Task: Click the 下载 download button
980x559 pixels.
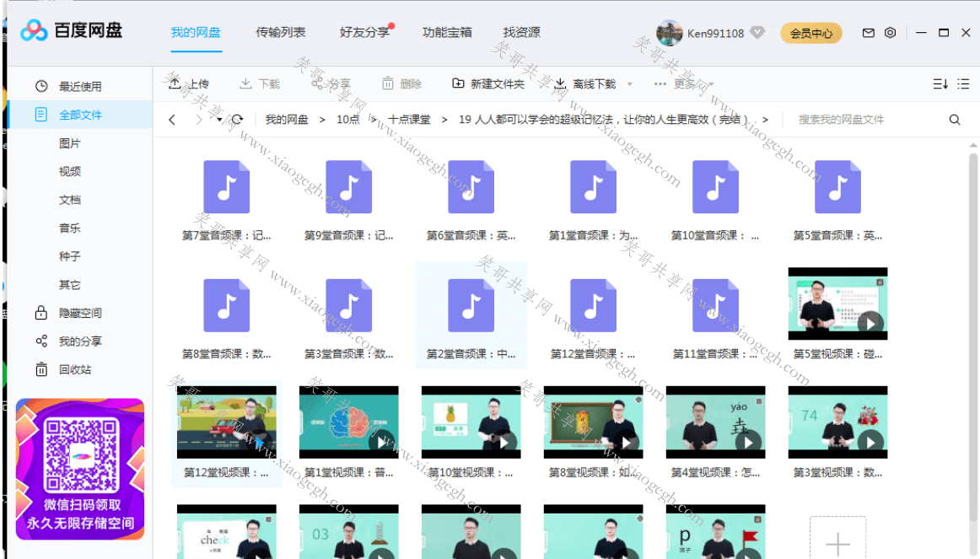Action: coord(260,83)
